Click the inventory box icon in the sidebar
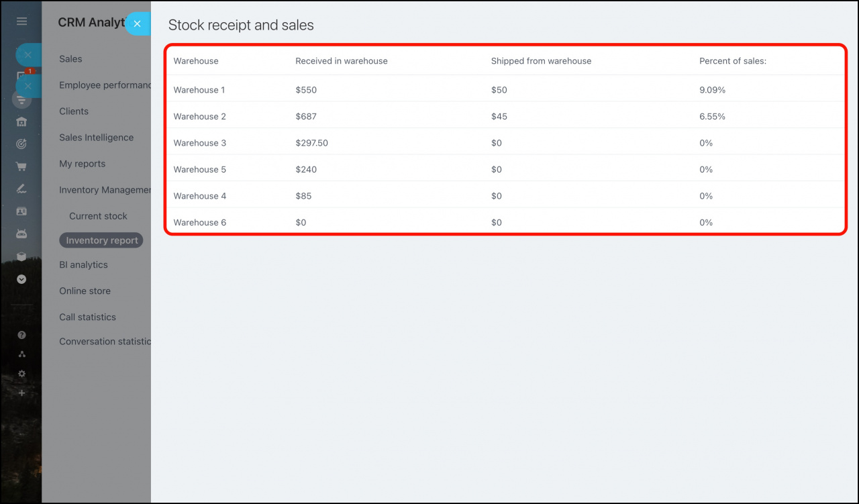The width and height of the screenshot is (859, 504). click(x=21, y=256)
